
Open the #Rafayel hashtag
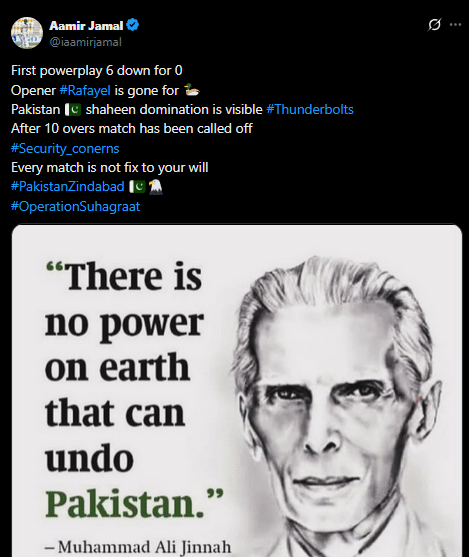(85, 90)
